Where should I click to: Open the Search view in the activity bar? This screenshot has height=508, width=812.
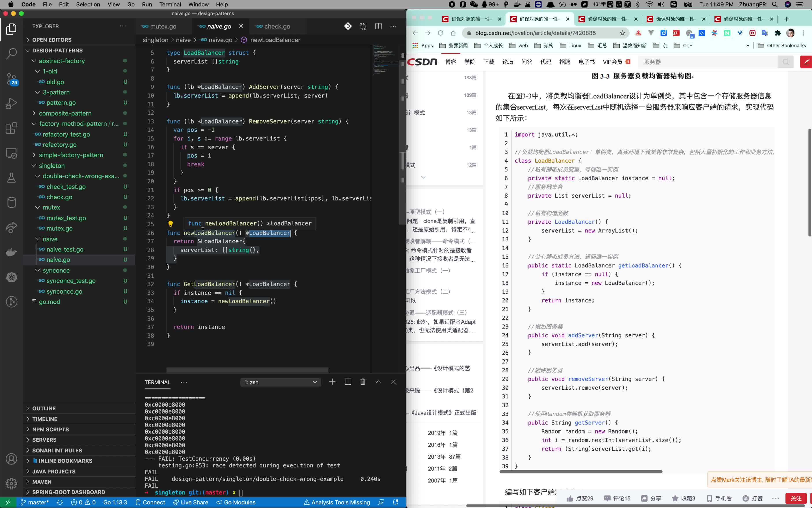(x=11, y=54)
